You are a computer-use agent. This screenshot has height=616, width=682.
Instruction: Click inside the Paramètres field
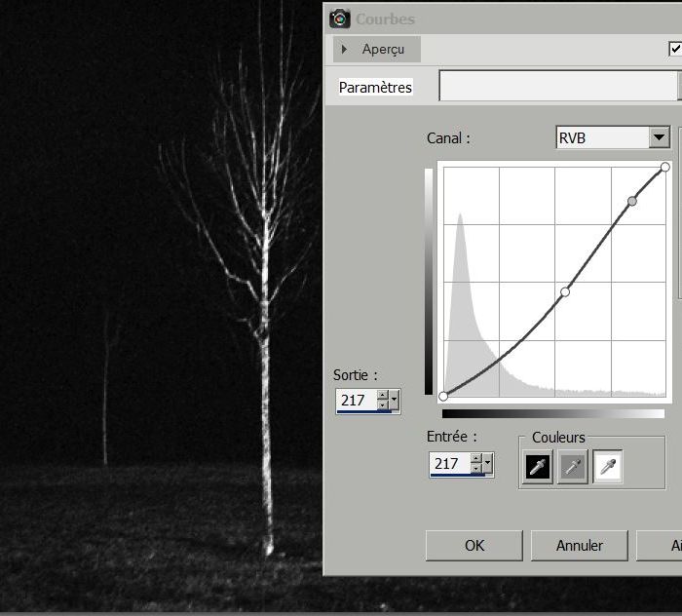click(557, 87)
